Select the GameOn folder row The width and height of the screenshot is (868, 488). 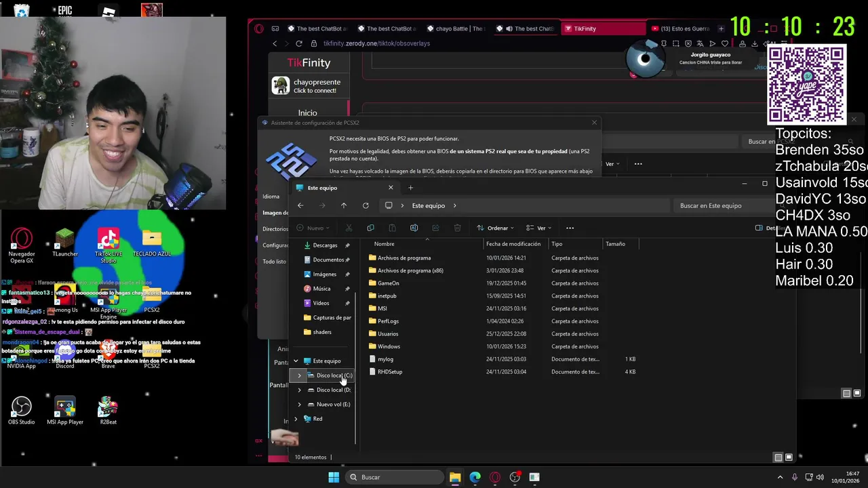389,283
